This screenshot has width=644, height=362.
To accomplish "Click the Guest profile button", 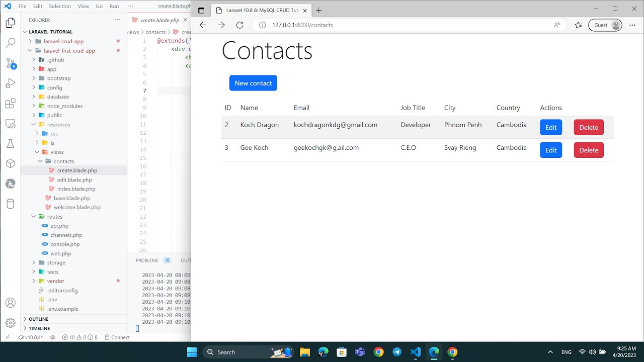I will pos(605,25).
